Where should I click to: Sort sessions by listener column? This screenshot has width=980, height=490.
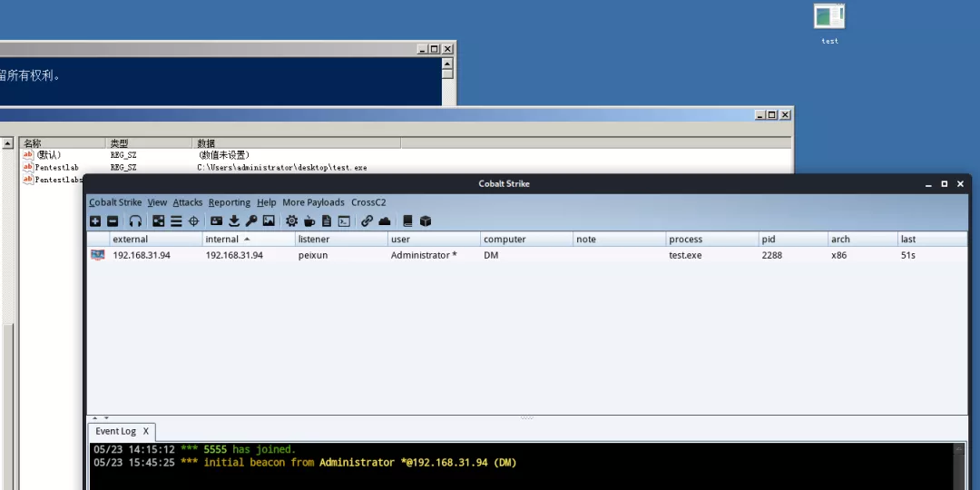tap(341, 240)
